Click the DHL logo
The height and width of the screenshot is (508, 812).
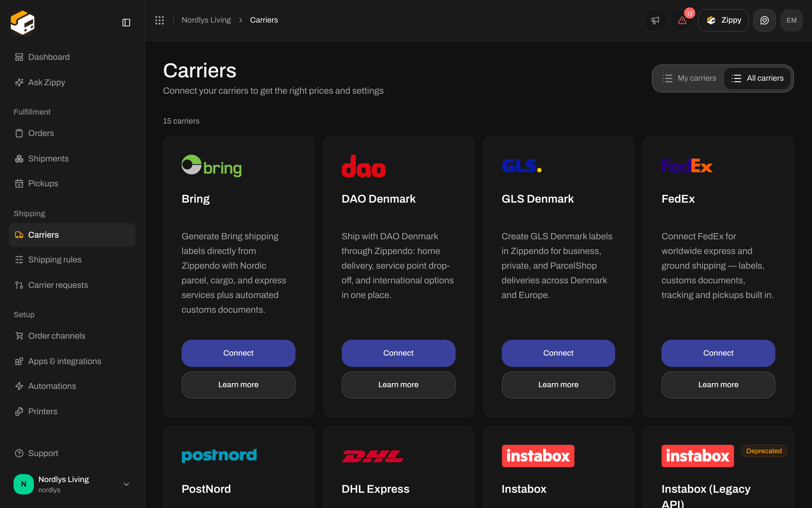(x=372, y=456)
